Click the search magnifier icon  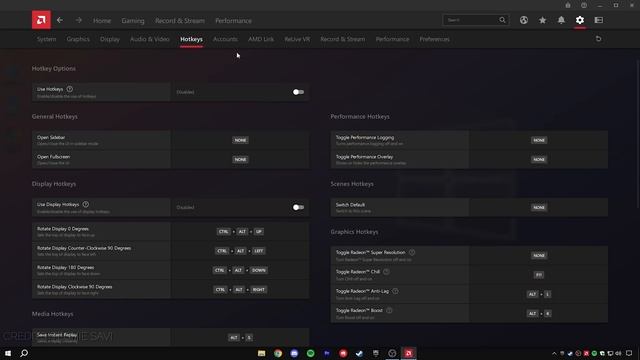(x=502, y=20)
